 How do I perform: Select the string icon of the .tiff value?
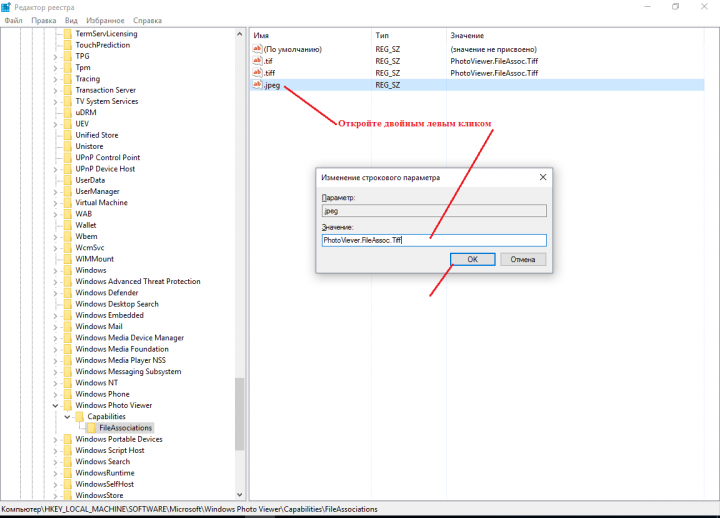point(257,73)
